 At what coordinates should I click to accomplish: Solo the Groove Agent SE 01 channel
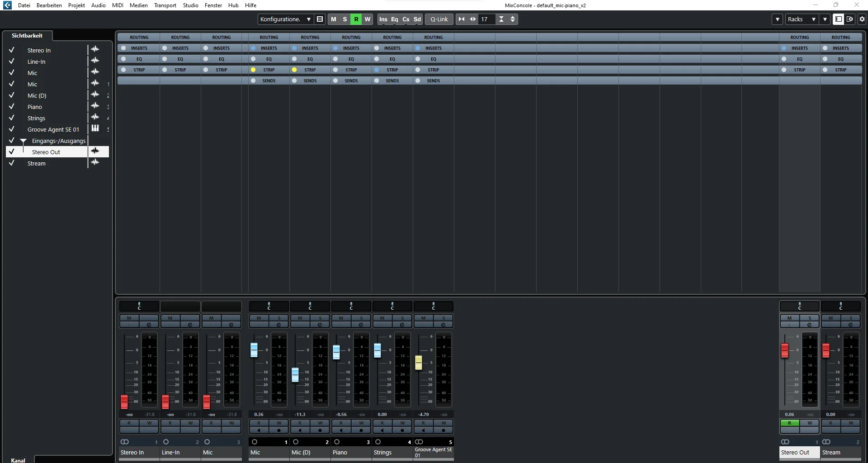point(443,318)
